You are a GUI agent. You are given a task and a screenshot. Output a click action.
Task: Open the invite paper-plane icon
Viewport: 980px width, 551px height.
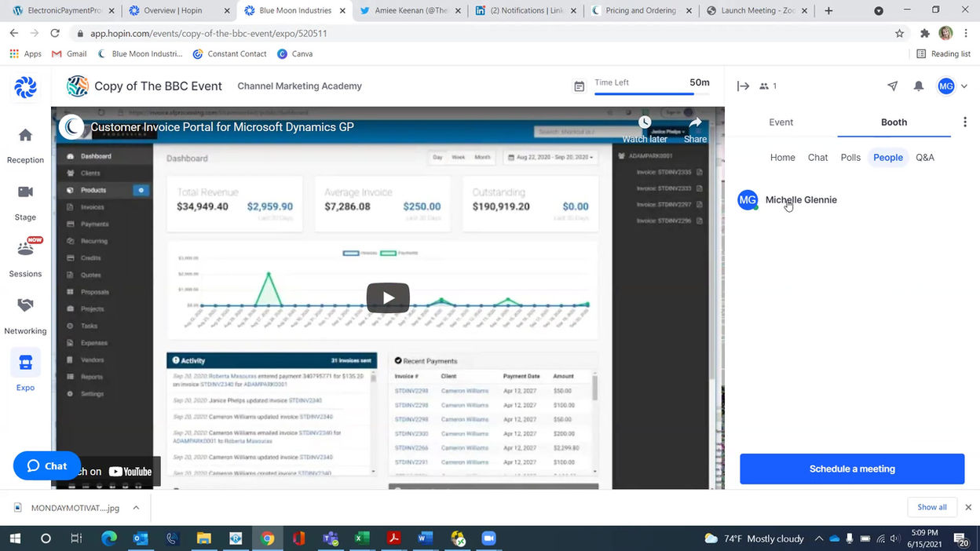click(892, 86)
